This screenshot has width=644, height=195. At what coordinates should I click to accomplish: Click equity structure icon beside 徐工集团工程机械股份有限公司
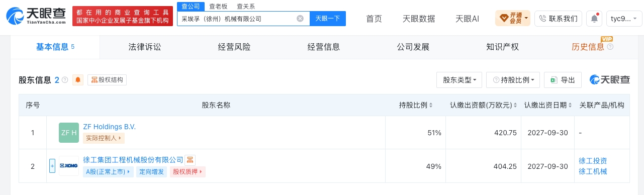click(190, 160)
